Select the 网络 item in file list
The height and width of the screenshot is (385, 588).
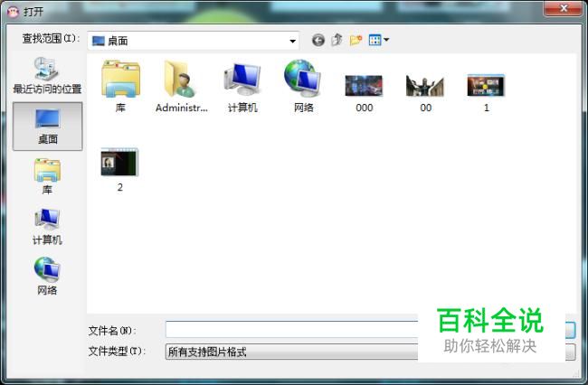point(303,87)
